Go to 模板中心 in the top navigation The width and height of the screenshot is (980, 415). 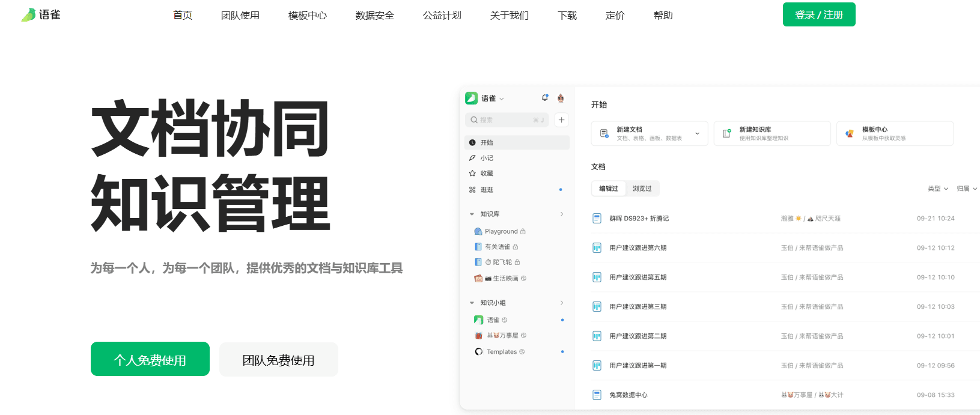(308, 15)
